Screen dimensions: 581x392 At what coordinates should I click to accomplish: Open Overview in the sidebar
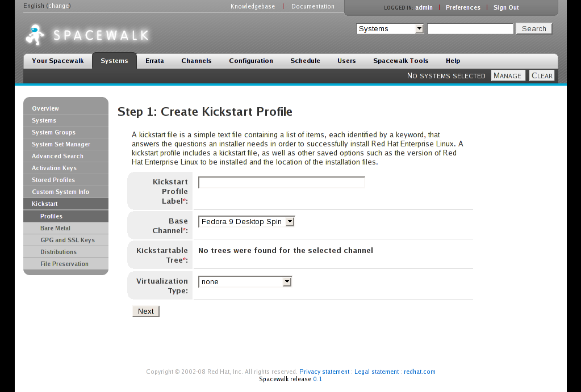66,108
